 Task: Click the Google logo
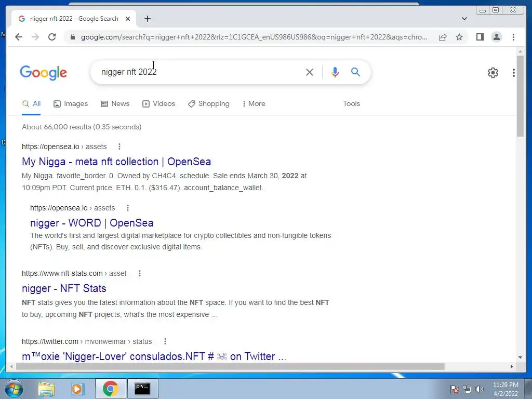point(44,73)
